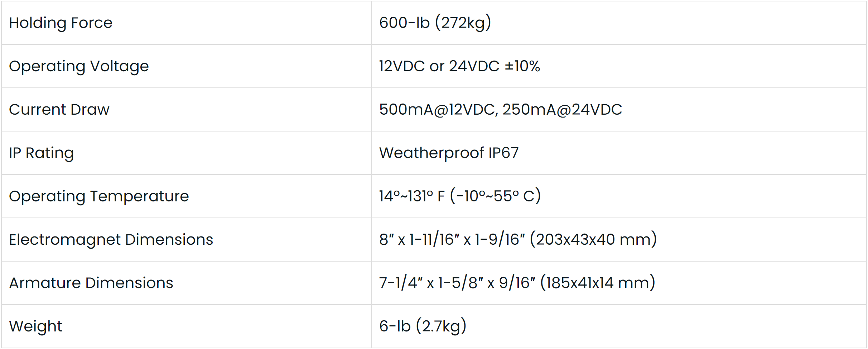Select the 14°~131° F temperature range
This screenshot has height=349, width=868.
pos(412,196)
